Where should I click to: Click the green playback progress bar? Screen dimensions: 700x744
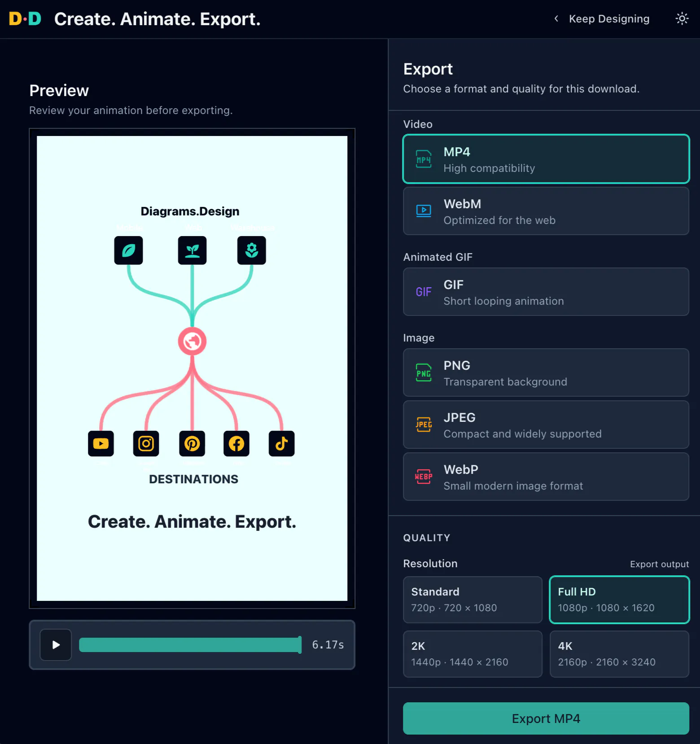click(190, 645)
